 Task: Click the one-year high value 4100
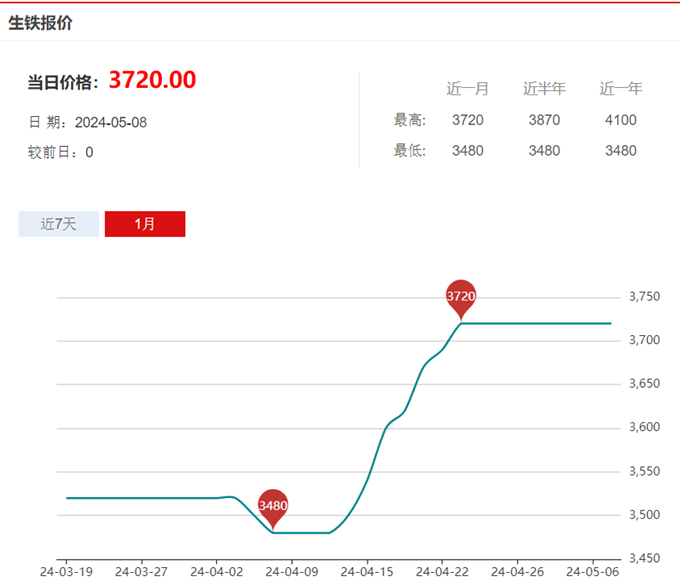[x=620, y=120]
